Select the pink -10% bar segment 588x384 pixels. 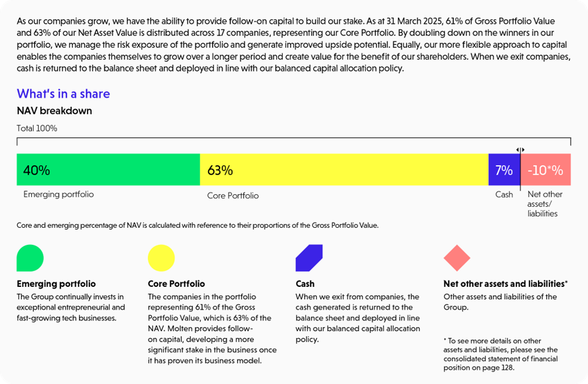[545, 170]
